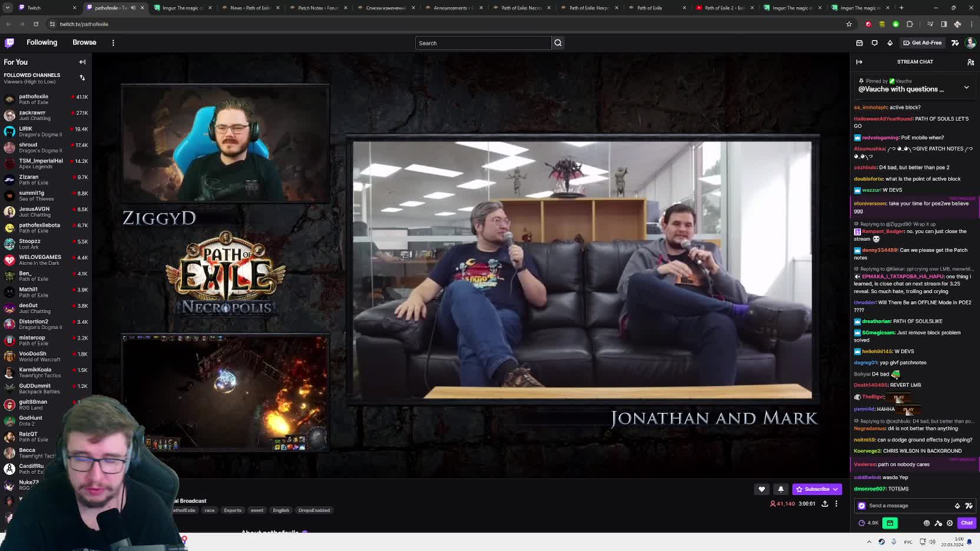Open the Steam tray icon
Viewport: 980px width, 551px height.
pos(882,542)
